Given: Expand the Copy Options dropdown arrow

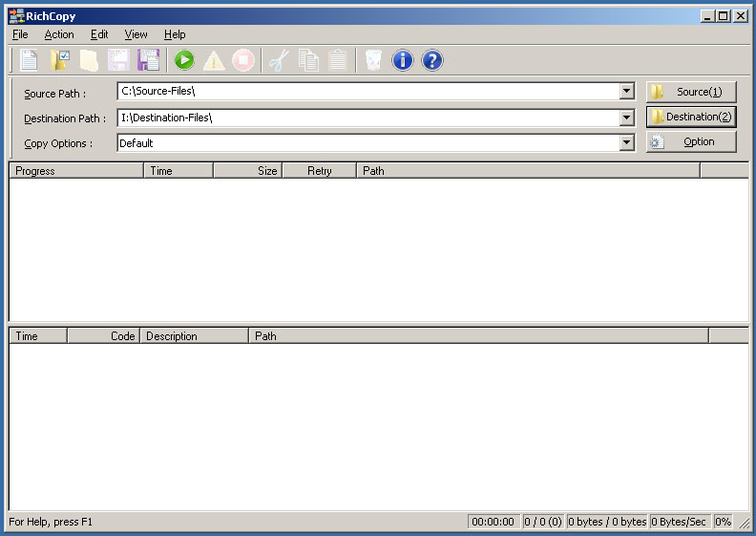Looking at the screenshot, I should pyautogui.click(x=626, y=142).
